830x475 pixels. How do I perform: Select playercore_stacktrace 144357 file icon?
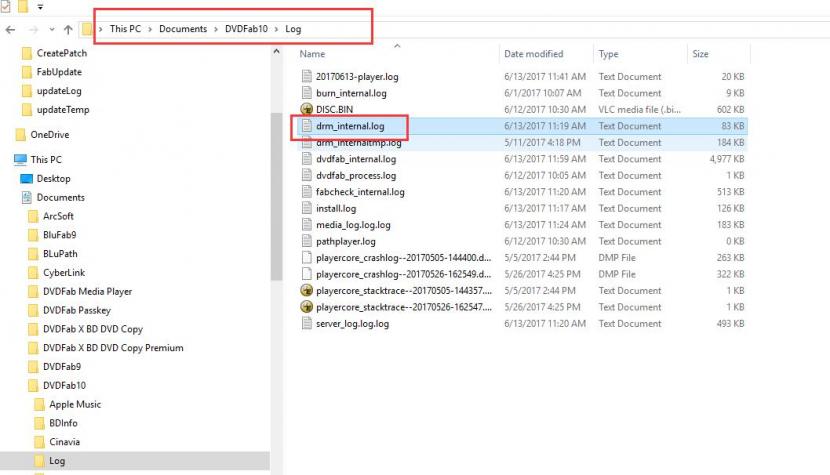306,290
